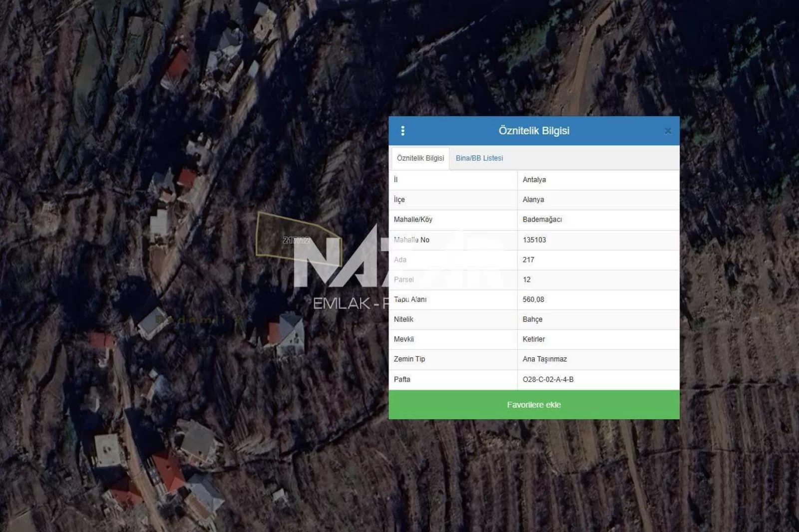The height and width of the screenshot is (532, 799).
Task: Click the Bademağacı neighborhood value
Action: 542,220
